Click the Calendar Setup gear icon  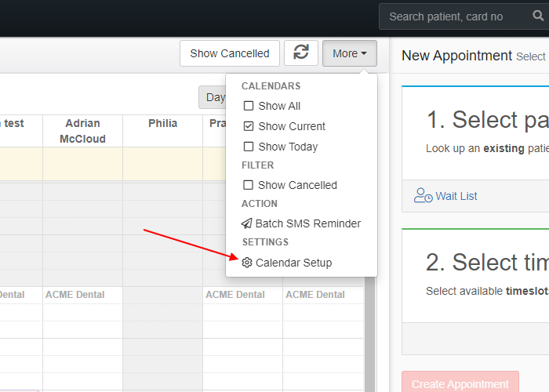pyautogui.click(x=247, y=263)
